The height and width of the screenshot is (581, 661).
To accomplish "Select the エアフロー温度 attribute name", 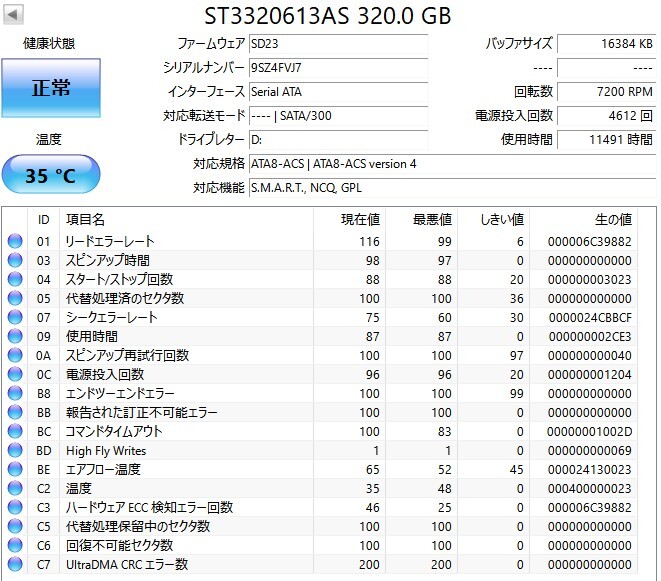I will [103, 469].
